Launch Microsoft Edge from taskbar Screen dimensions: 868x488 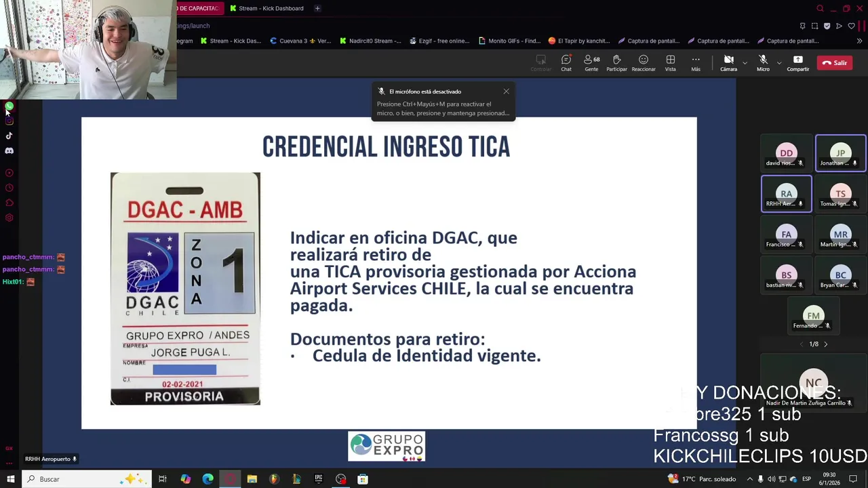[x=208, y=479]
